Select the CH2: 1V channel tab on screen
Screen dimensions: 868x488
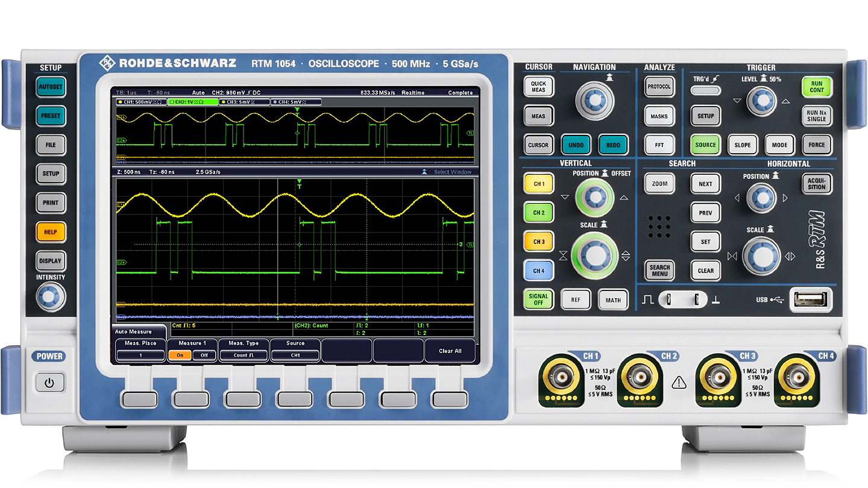point(192,102)
